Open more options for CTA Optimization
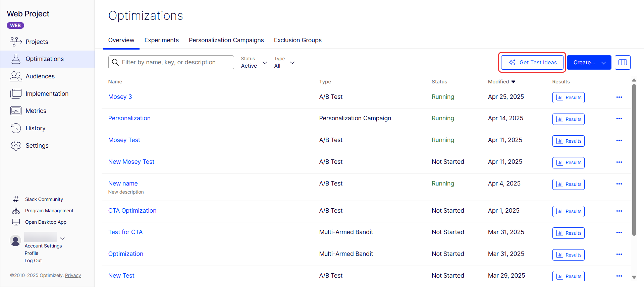Image resolution: width=644 pixels, height=287 pixels. pos(619,211)
